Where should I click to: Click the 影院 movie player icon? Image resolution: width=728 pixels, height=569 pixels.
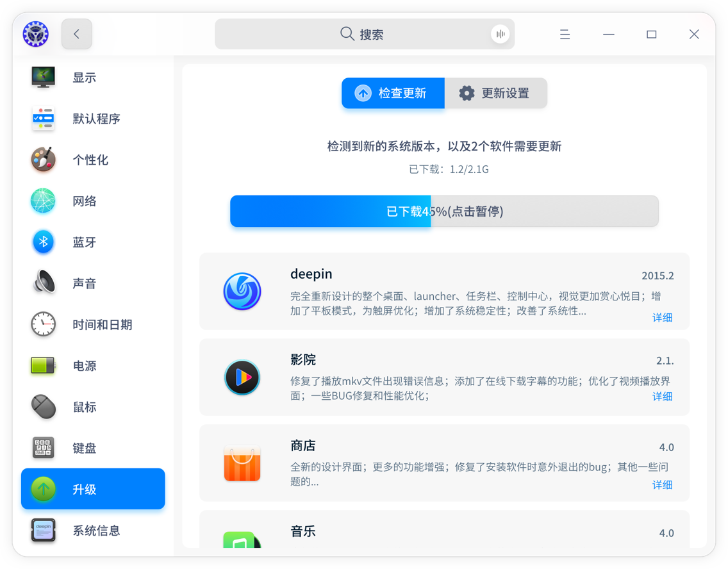click(x=242, y=377)
